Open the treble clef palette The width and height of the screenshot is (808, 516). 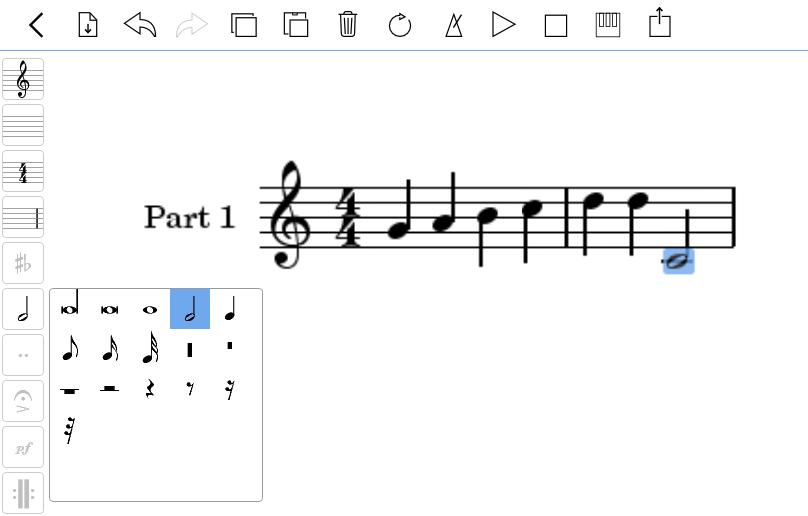click(x=23, y=79)
